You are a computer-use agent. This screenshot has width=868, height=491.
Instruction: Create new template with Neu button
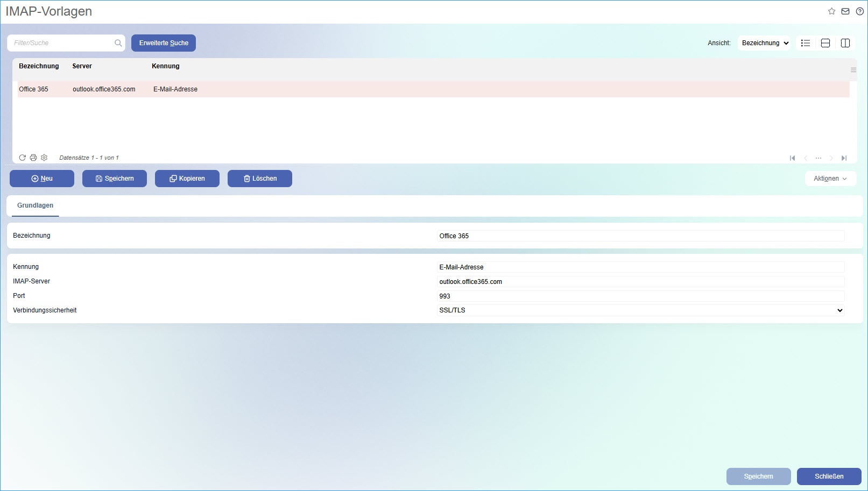click(42, 179)
